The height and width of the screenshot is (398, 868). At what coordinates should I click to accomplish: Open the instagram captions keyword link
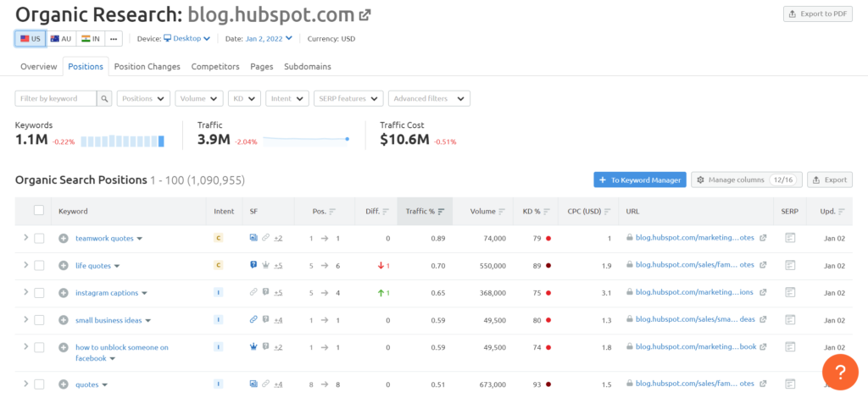click(107, 293)
